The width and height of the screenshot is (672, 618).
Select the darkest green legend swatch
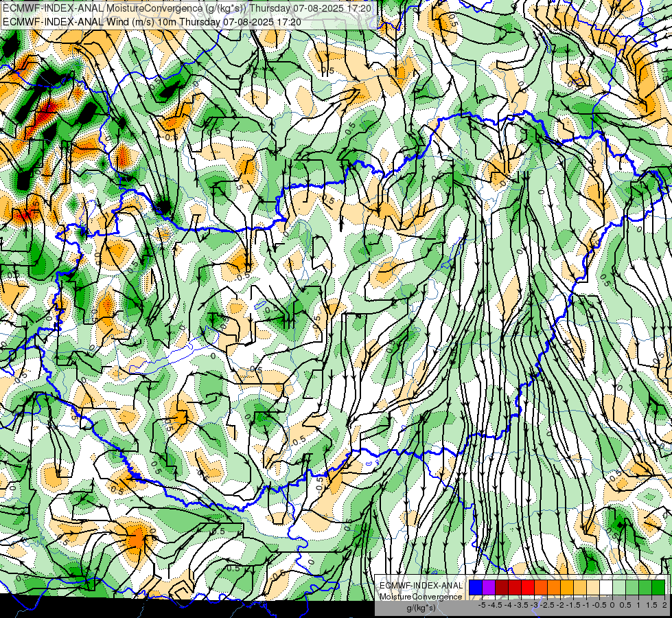pos(658,588)
